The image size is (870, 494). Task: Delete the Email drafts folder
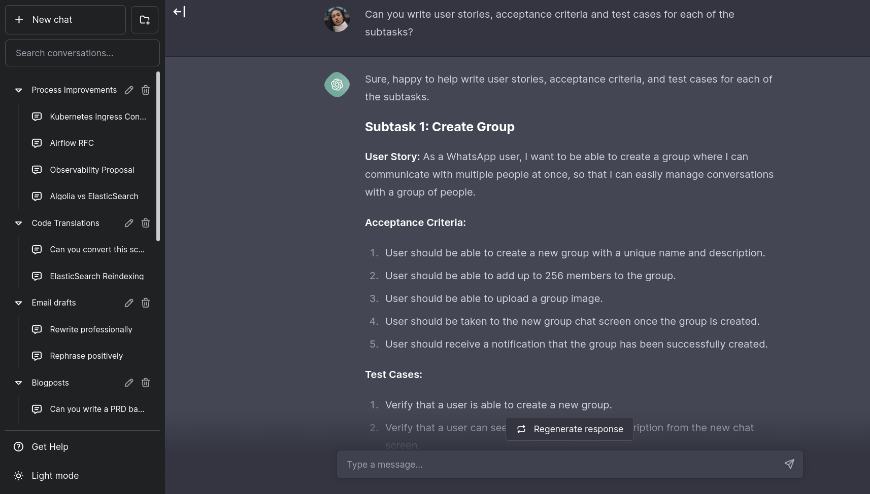tap(146, 303)
